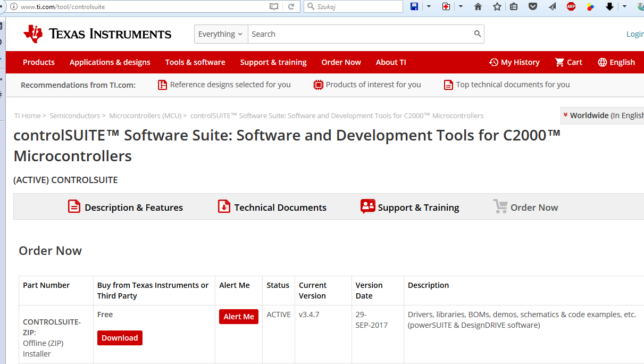644x364 pixels.
Task: Click the My History clock icon
Action: tap(494, 62)
